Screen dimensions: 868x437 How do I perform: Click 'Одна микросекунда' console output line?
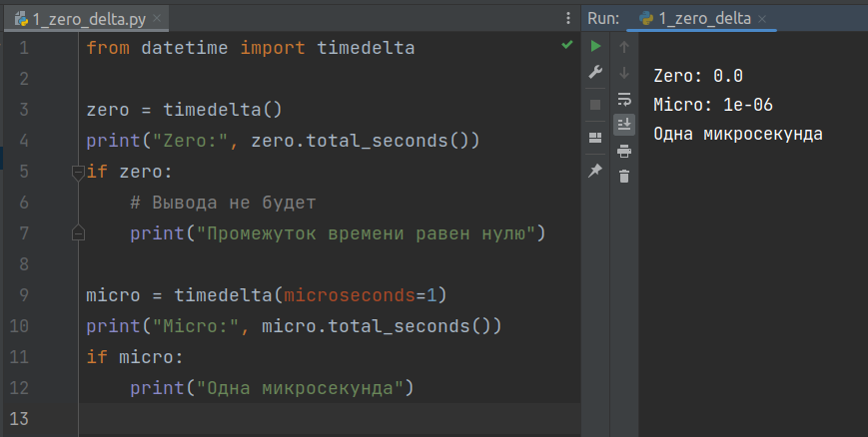pyautogui.click(x=738, y=134)
